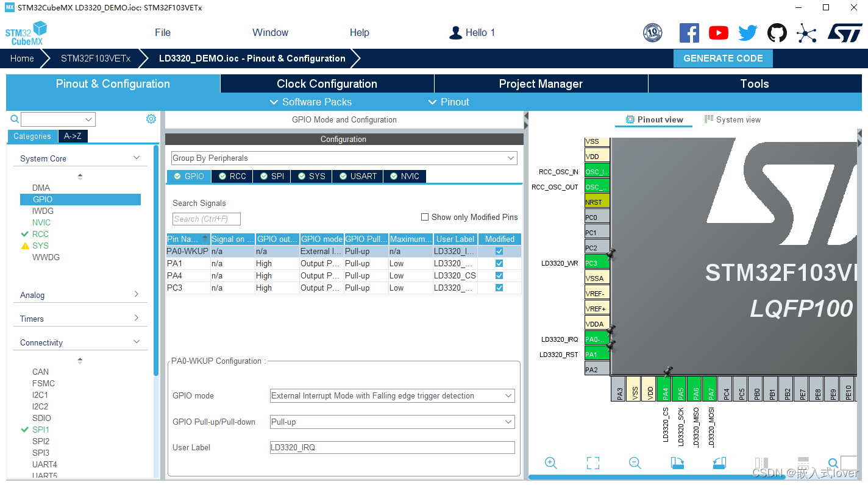Click the ST community network icon
Screen dimensions: 868x485
pyautogui.click(x=806, y=33)
